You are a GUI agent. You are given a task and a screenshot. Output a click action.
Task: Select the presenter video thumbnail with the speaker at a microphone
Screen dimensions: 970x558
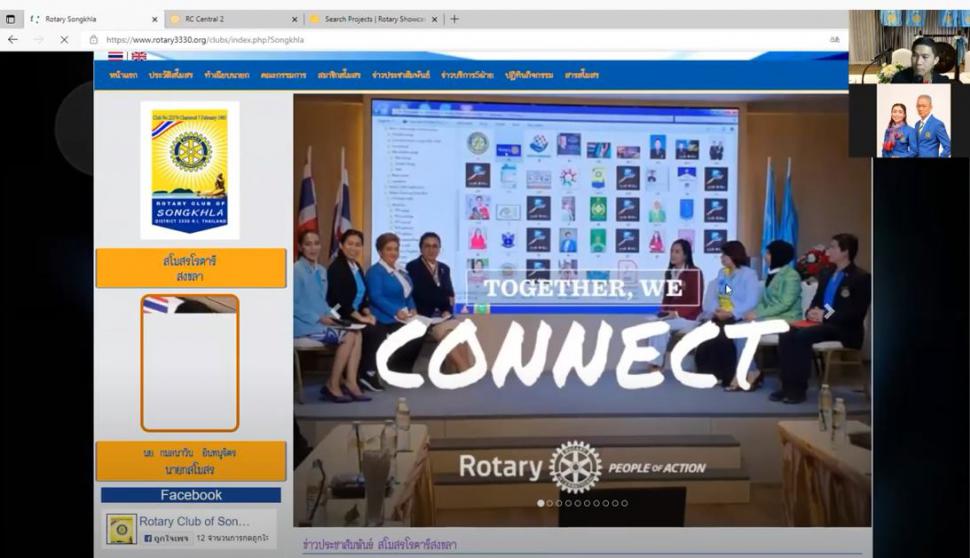909,46
